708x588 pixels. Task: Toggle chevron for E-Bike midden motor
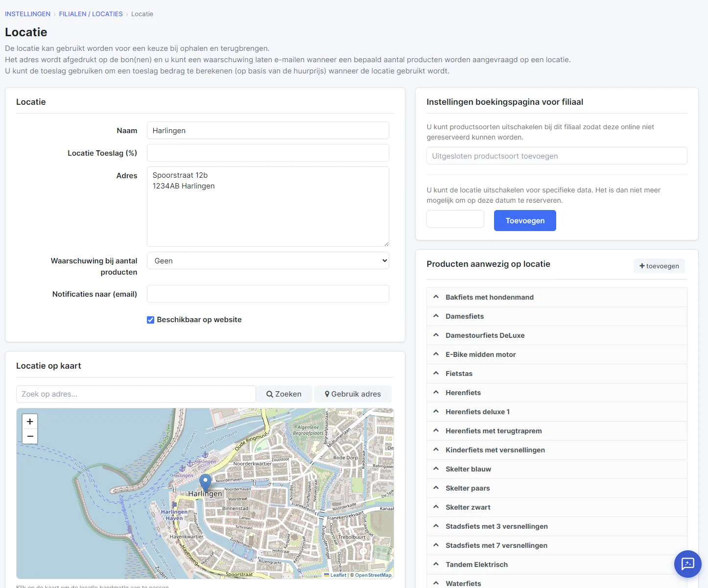point(436,354)
